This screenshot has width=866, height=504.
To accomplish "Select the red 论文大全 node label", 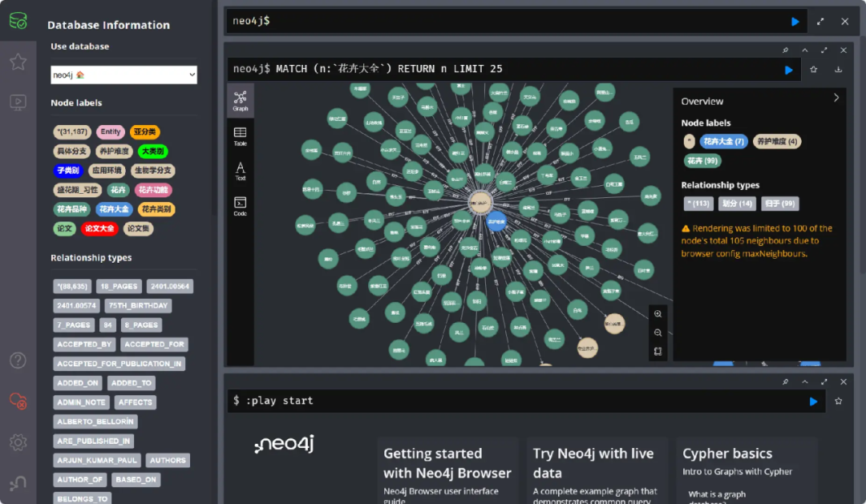I will click(99, 228).
